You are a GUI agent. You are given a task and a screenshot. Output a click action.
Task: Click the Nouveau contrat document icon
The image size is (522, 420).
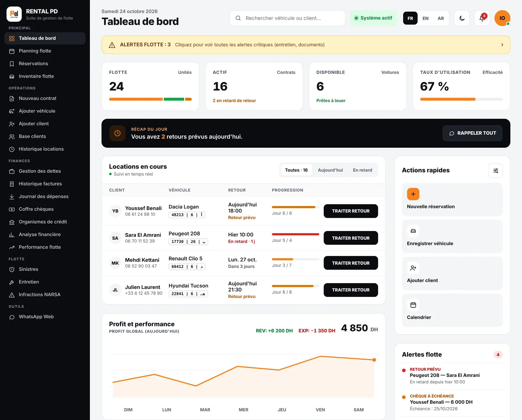click(x=12, y=98)
